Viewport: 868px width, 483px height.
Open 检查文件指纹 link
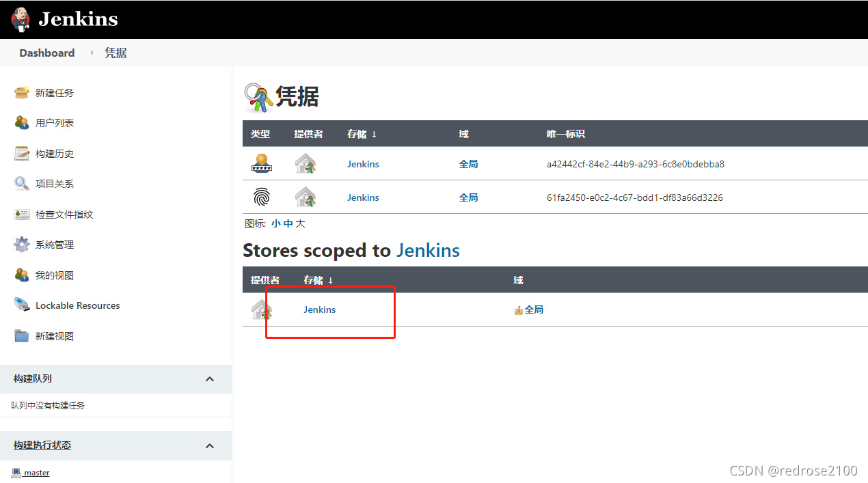(64, 215)
